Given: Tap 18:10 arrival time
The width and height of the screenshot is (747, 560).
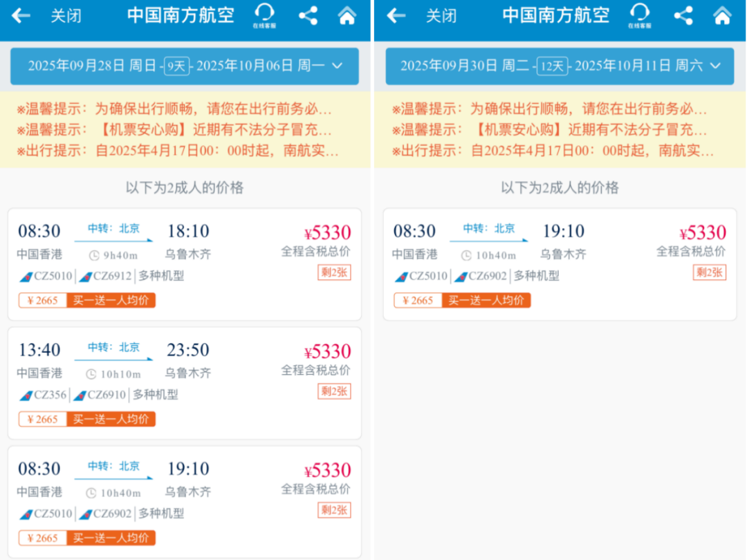Looking at the screenshot, I should coord(188,232).
